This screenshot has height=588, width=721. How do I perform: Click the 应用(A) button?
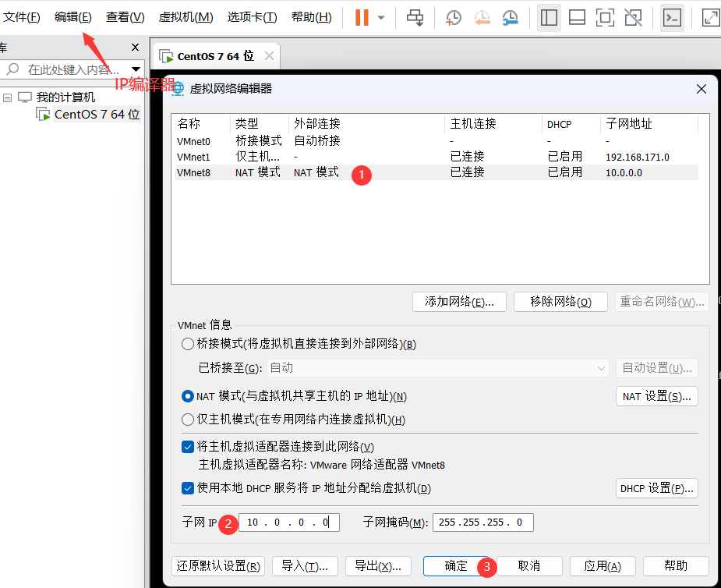[x=603, y=566]
